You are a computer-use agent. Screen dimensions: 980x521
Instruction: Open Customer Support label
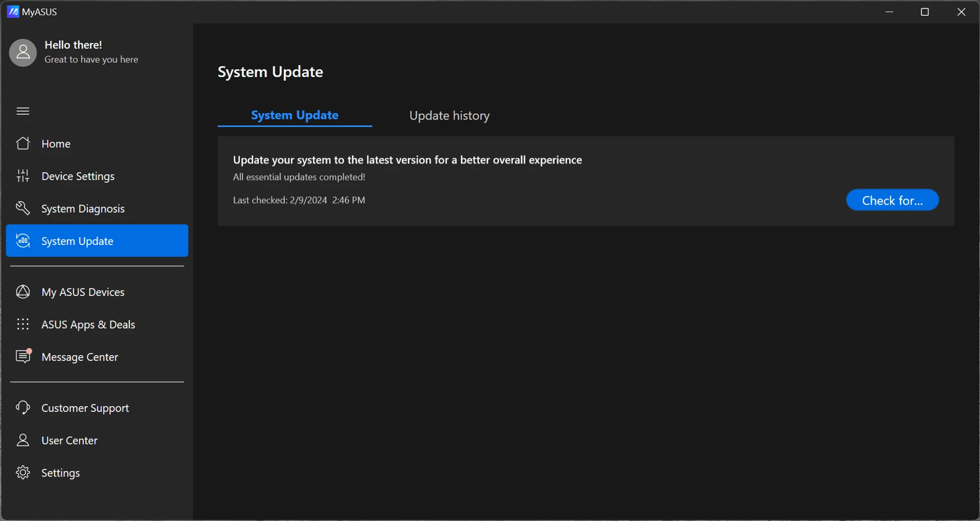click(85, 408)
